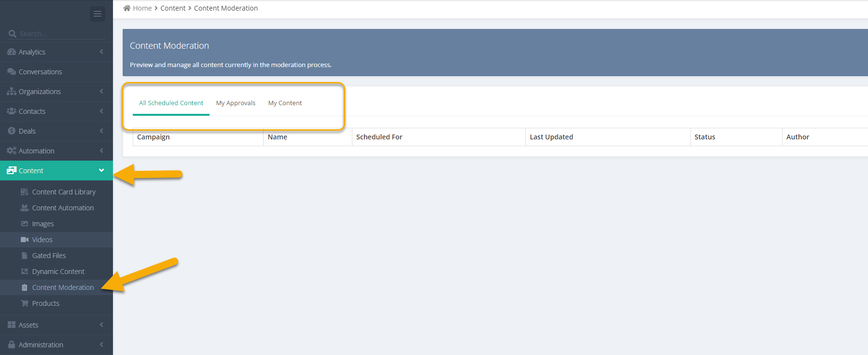Go to Home via breadcrumb link

click(142, 8)
